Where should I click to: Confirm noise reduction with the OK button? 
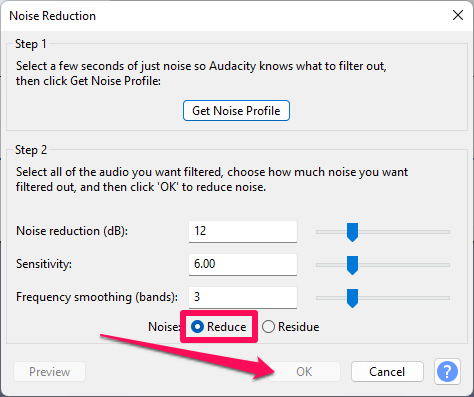304,371
